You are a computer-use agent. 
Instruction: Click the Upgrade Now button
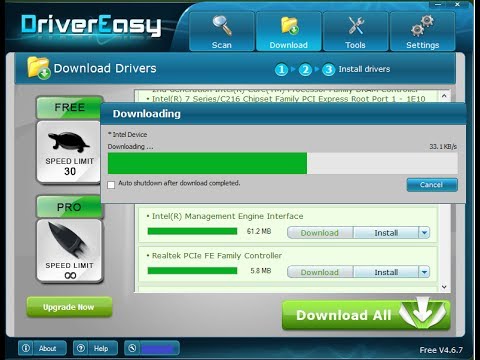coord(69,307)
